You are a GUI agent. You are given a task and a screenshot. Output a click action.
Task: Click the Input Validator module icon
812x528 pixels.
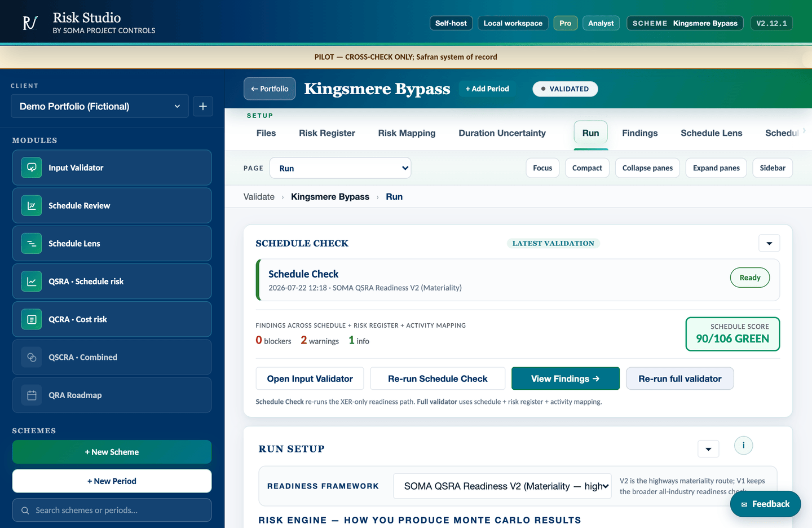(32, 168)
